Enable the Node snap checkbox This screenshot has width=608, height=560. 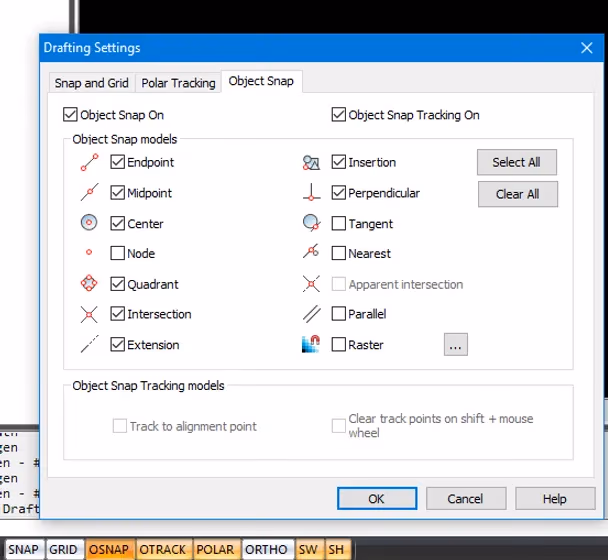pyautogui.click(x=117, y=253)
